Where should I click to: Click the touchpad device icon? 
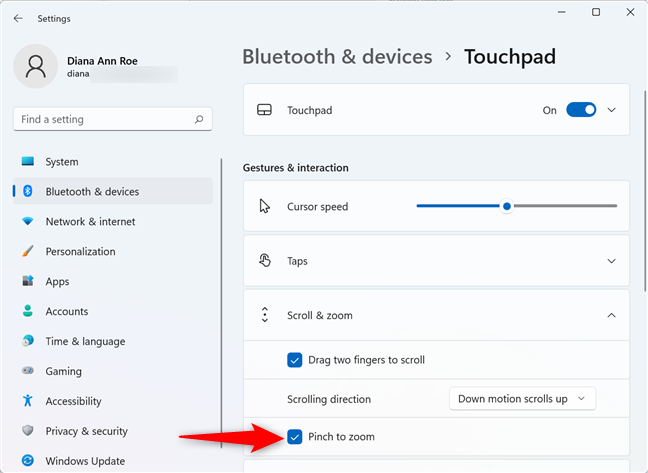(x=264, y=110)
